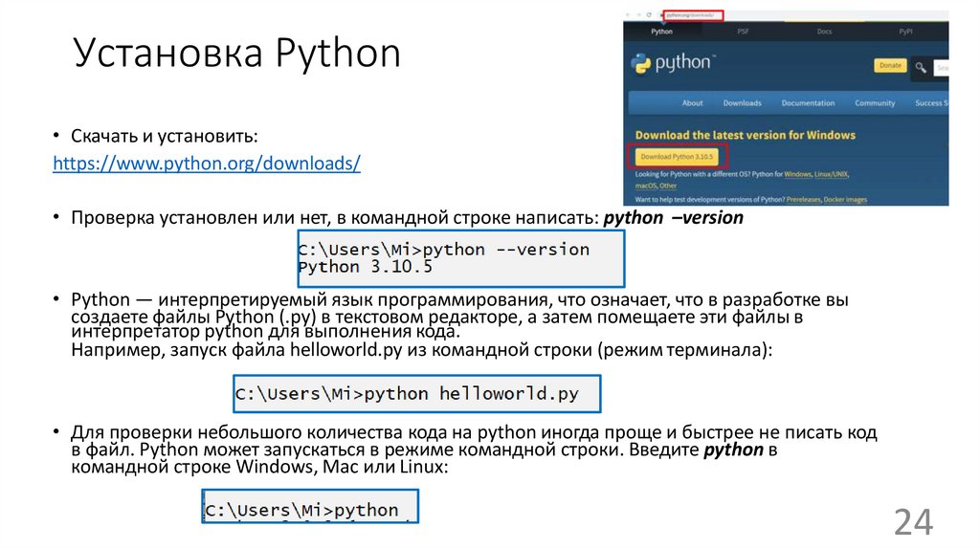Open the Success Stories menu item
The width and height of the screenshot is (980, 549).
tap(931, 103)
